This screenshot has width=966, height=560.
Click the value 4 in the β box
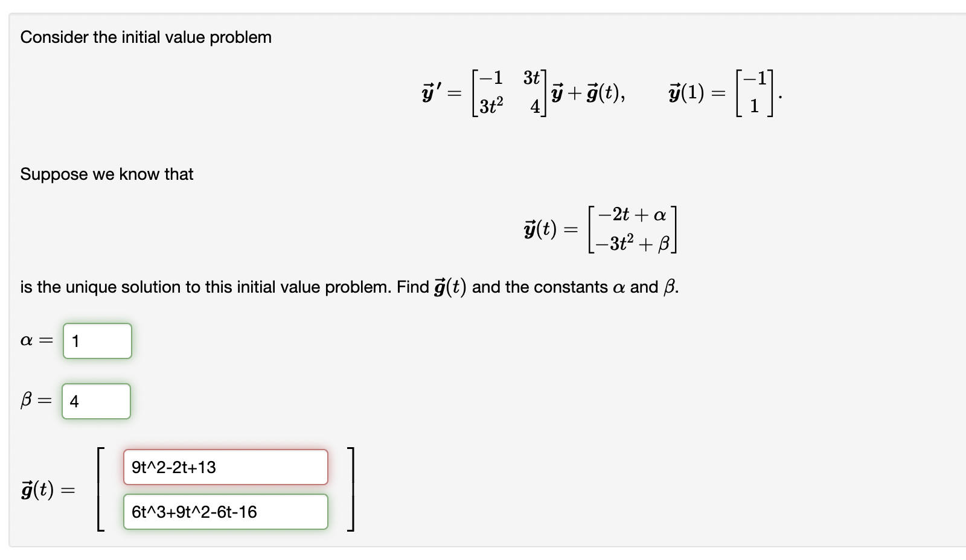(74, 401)
